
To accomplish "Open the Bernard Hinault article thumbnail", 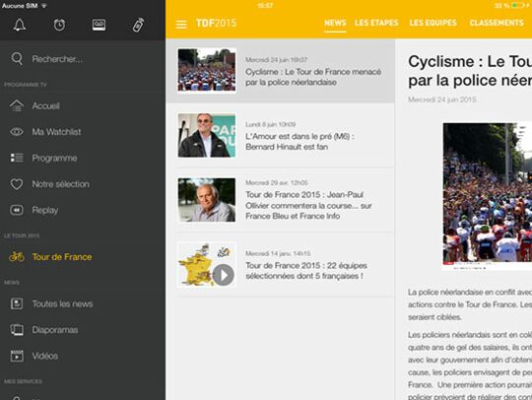I will point(207,135).
